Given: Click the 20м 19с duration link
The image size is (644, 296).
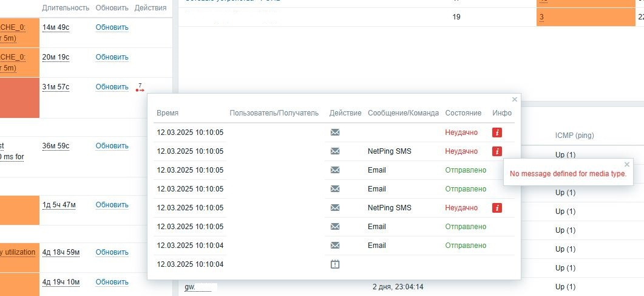Looking at the screenshot, I should point(56,57).
